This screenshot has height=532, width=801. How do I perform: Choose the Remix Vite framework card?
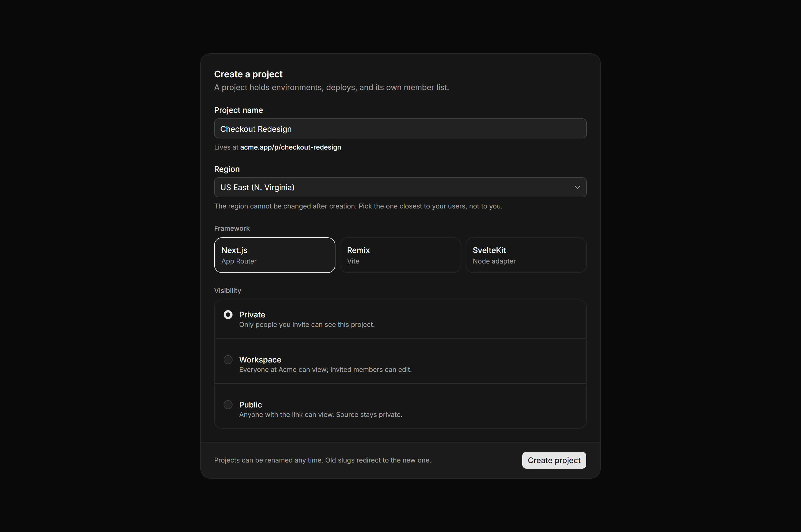coord(400,255)
